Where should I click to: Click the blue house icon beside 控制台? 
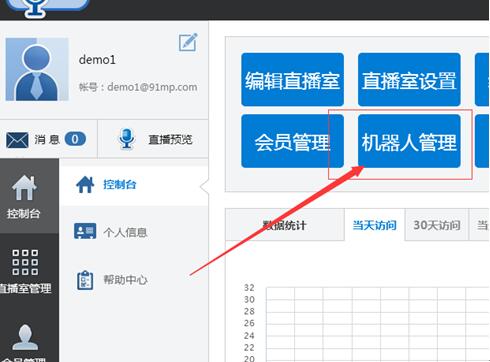85,184
